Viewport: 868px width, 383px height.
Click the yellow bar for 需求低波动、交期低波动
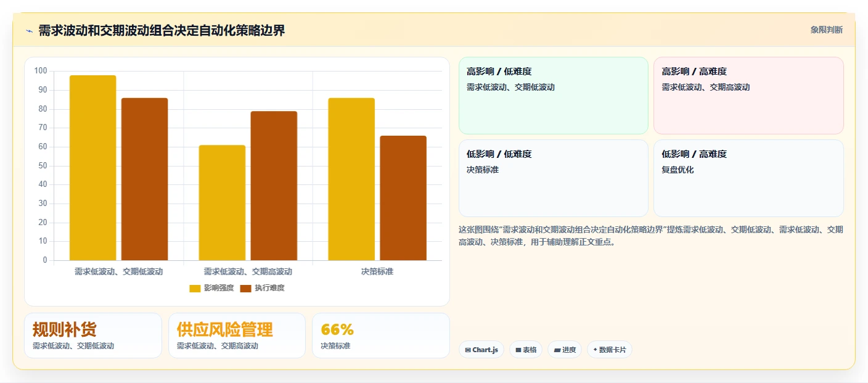point(93,168)
